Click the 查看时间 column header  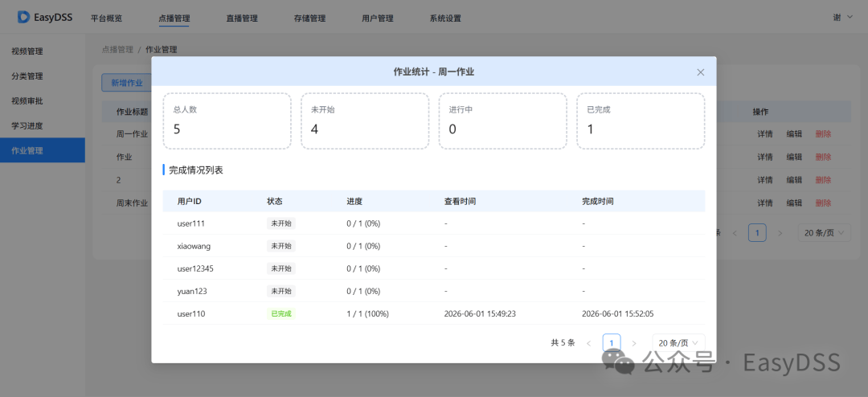point(460,202)
